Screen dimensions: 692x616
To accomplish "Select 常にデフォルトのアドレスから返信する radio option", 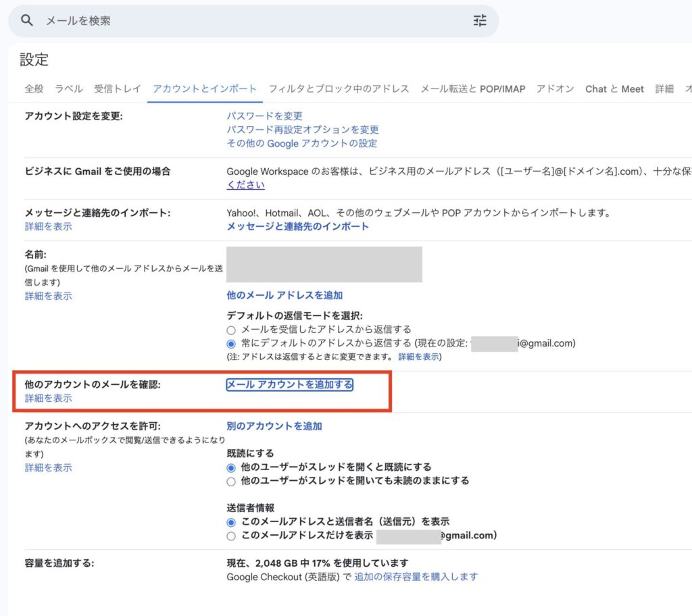I will (x=231, y=344).
